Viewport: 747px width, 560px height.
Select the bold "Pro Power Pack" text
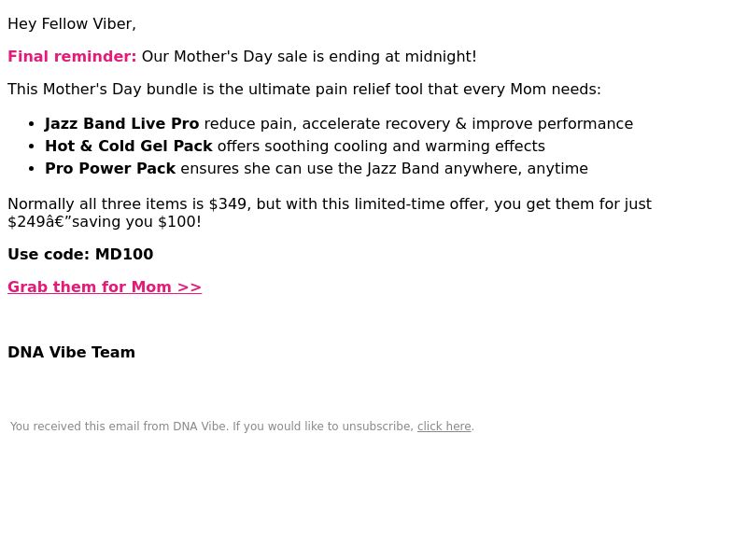pos(110,168)
